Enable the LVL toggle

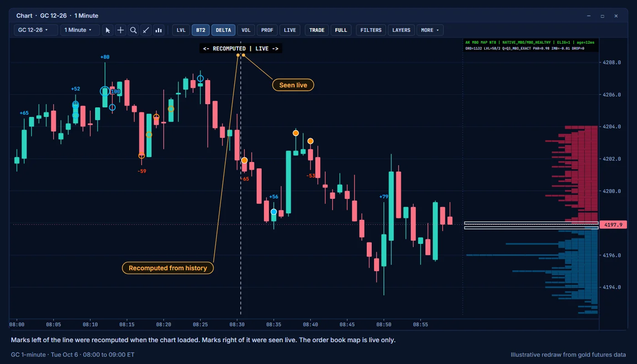click(x=181, y=30)
